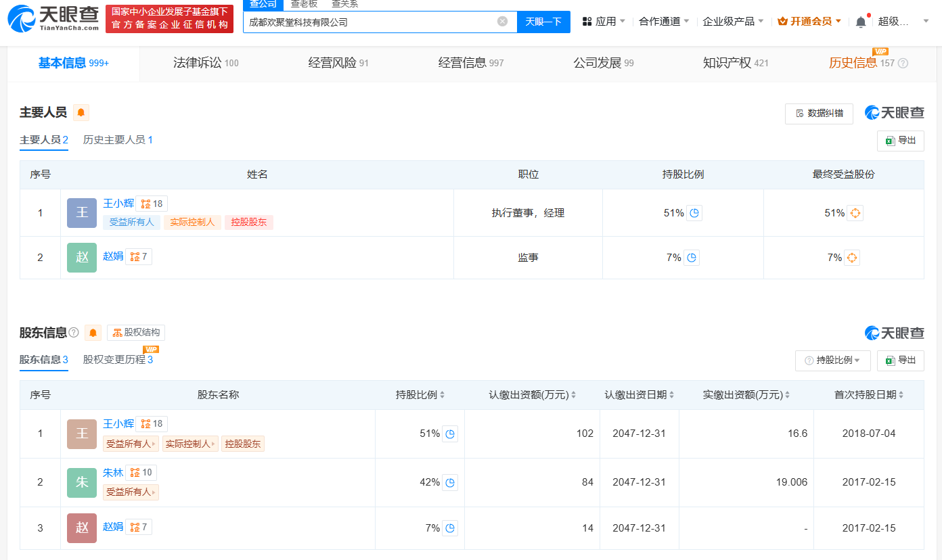Open the help icon beside 股东信息 title
The height and width of the screenshot is (560, 942).
pyautogui.click(x=74, y=333)
